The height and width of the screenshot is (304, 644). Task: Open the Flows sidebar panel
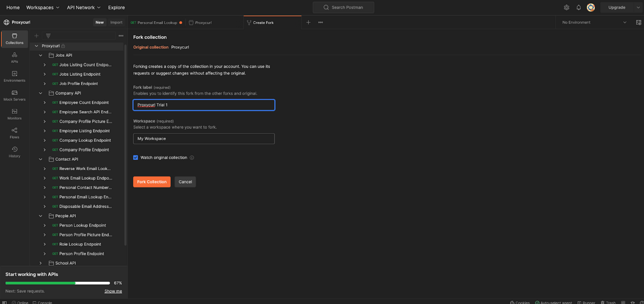[14, 133]
